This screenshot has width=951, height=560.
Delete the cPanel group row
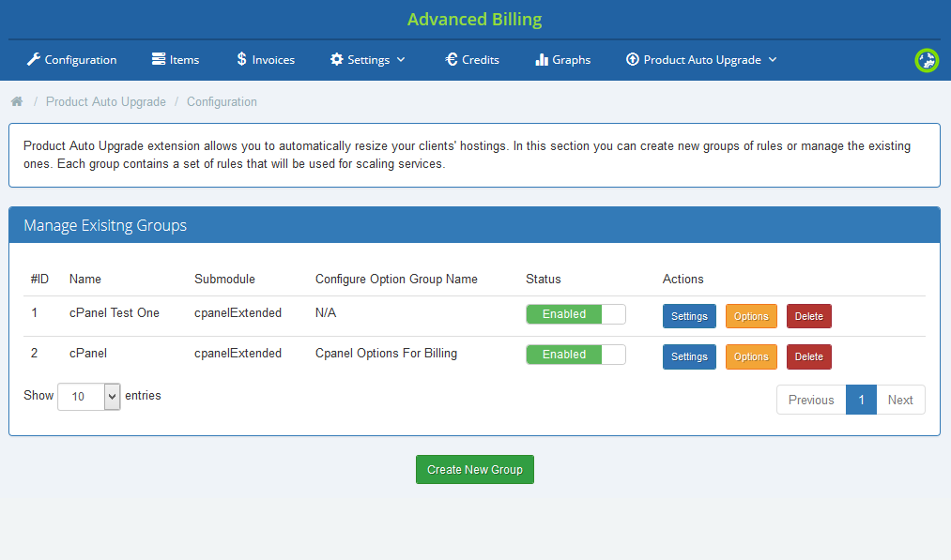pyautogui.click(x=808, y=357)
